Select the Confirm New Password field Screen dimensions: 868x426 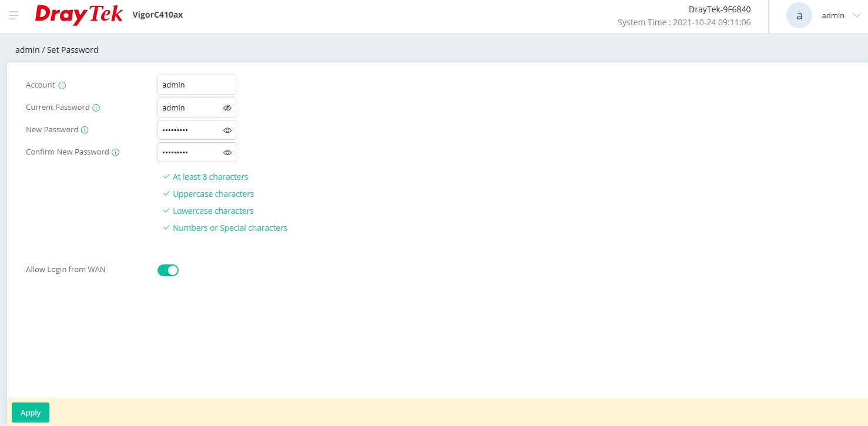click(x=189, y=152)
